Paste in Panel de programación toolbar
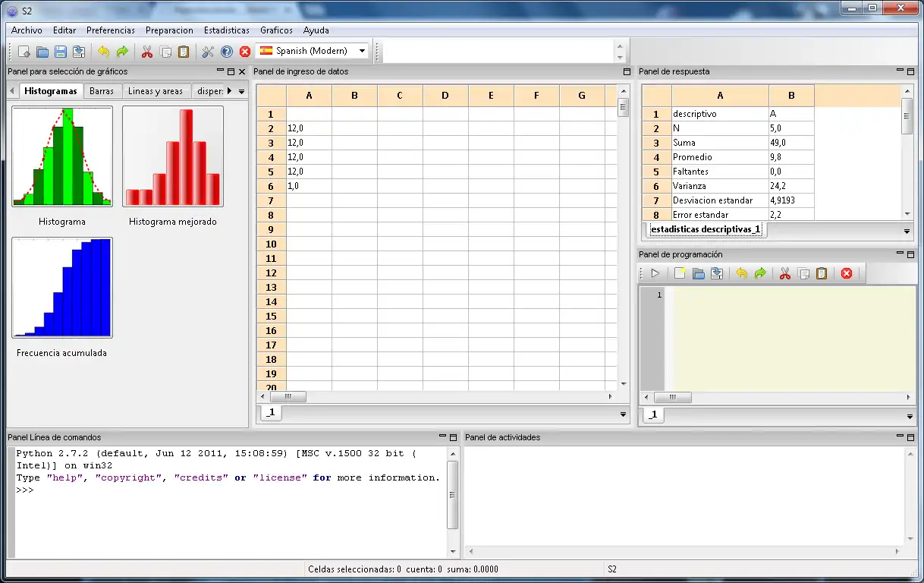This screenshot has width=924, height=583. (x=822, y=273)
